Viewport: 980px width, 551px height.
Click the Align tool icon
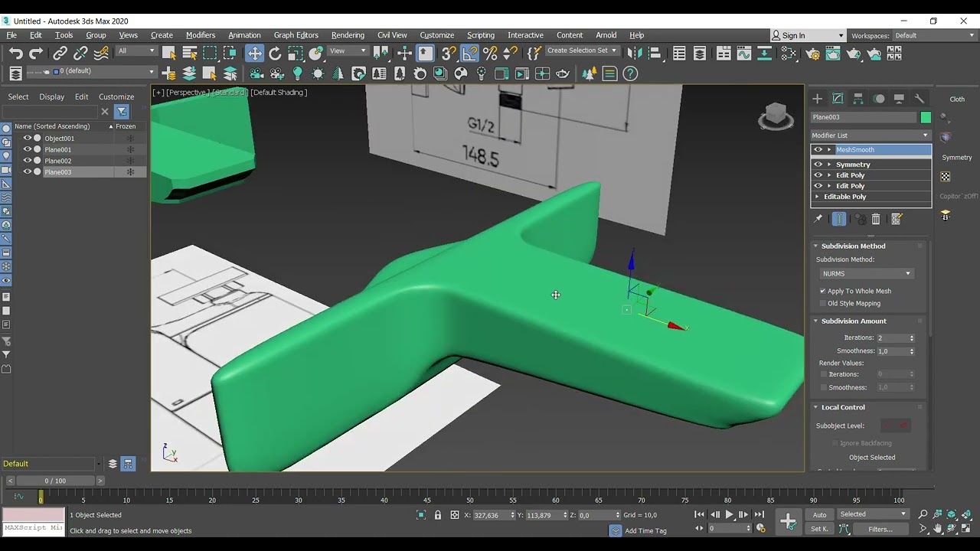coord(655,53)
